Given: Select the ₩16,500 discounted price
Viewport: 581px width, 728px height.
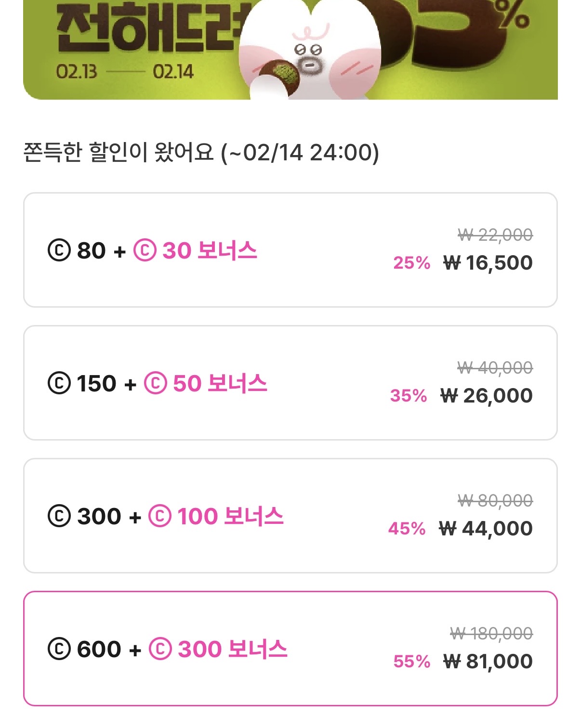Looking at the screenshot, I should click(488, 263).
